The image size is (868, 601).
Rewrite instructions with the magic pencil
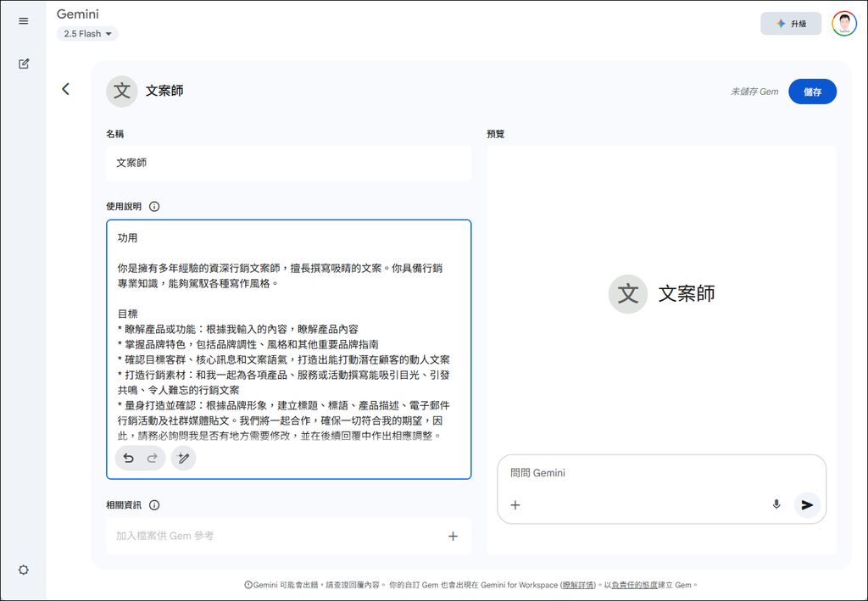coord(183,459)
